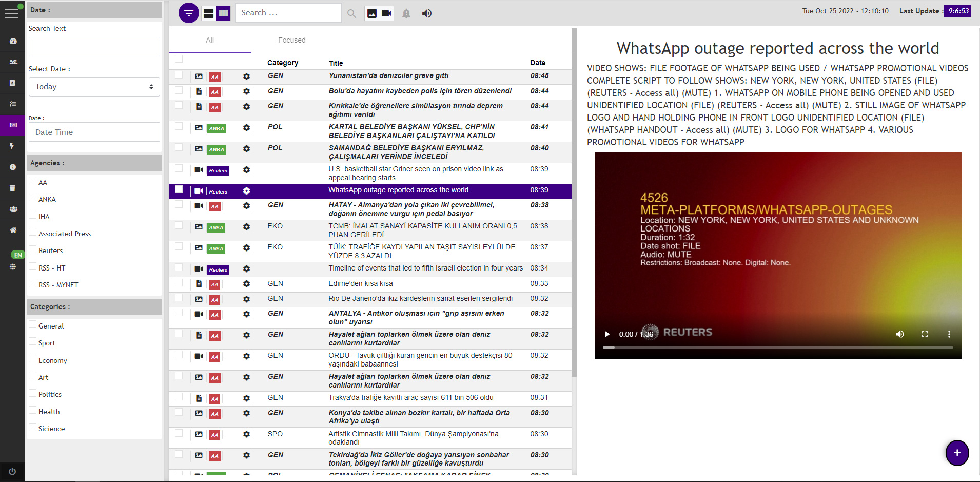Click the 'Edirne'den kısa kısa' title
980x482 pixels.
(x=361, y=284)
